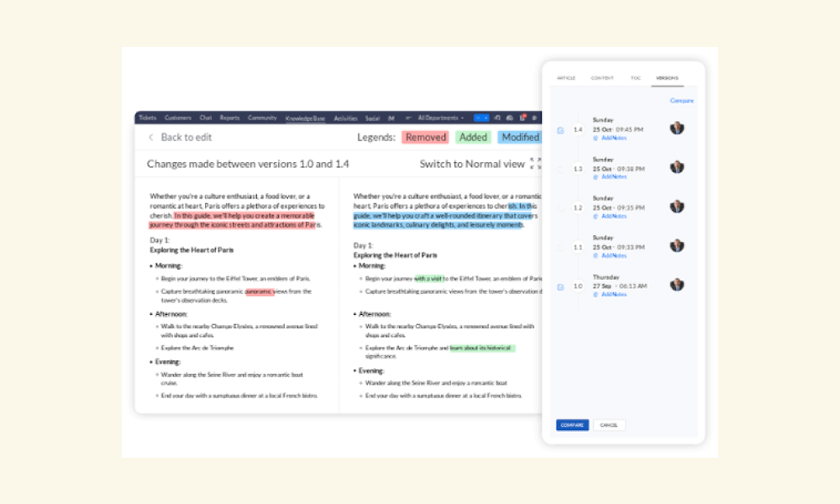
Task: Open notifications icon with red badge
Action: [522, 118]
